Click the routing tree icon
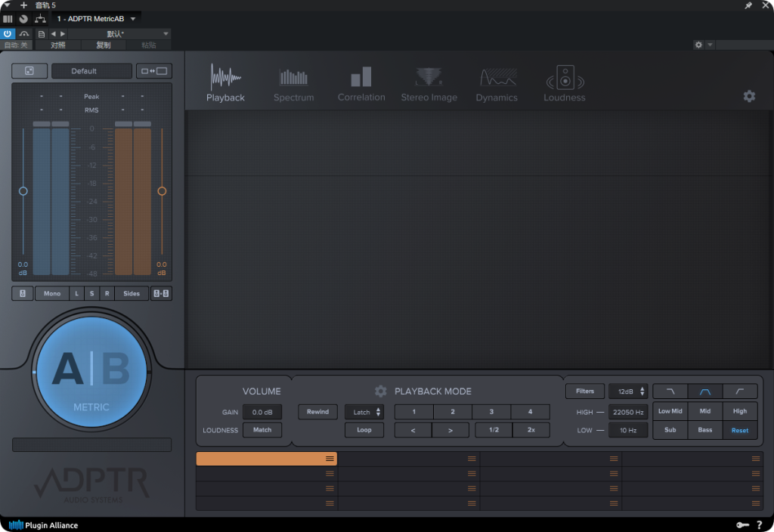 [40, 19]
